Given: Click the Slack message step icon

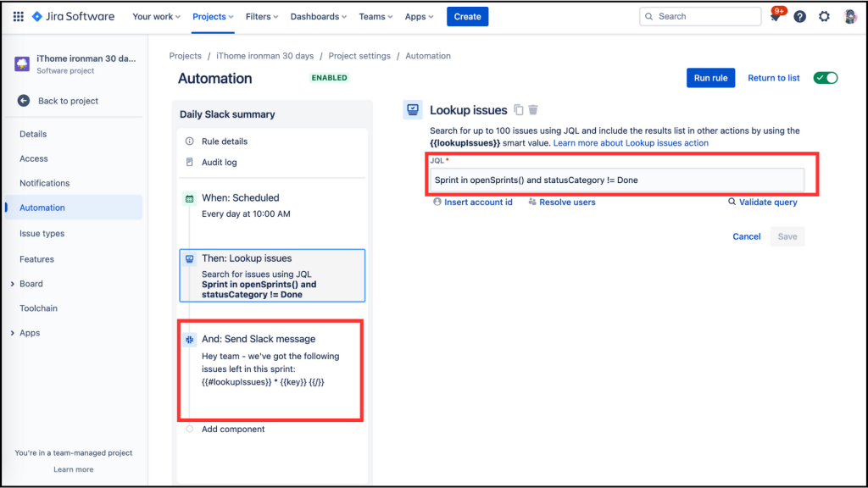Looking at the screenshot, I should tap(189, 339).
